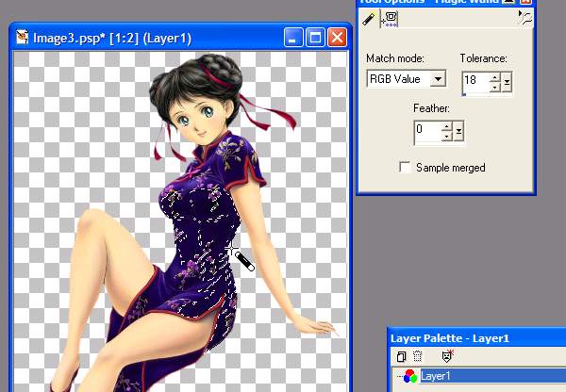The width and height of the screenshot is (566, 392).
Task: Click the Image3.psp window document icon
Action: click(22, 38)
